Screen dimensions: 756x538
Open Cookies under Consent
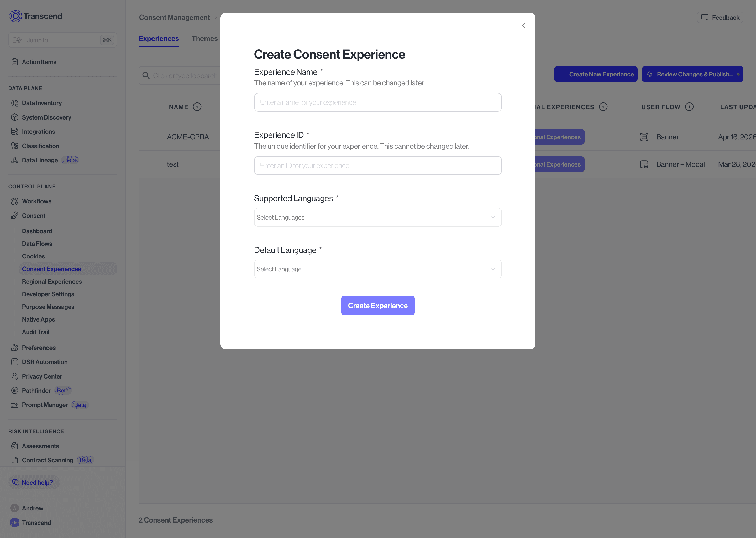click(x=33, y=256)
